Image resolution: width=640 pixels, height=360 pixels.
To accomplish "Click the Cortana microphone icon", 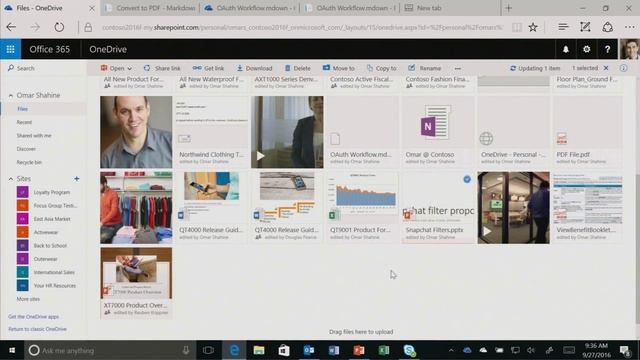I will 186,350.
